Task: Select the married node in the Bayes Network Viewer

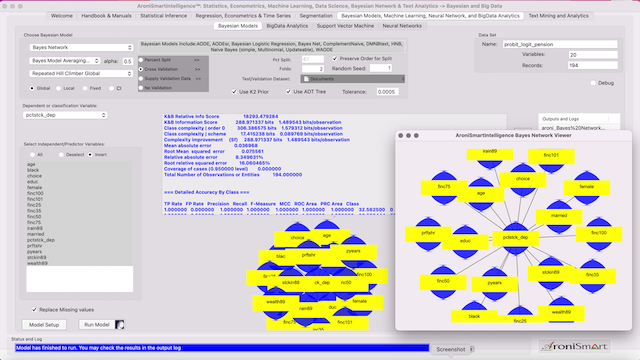Action: coord(559,216)
